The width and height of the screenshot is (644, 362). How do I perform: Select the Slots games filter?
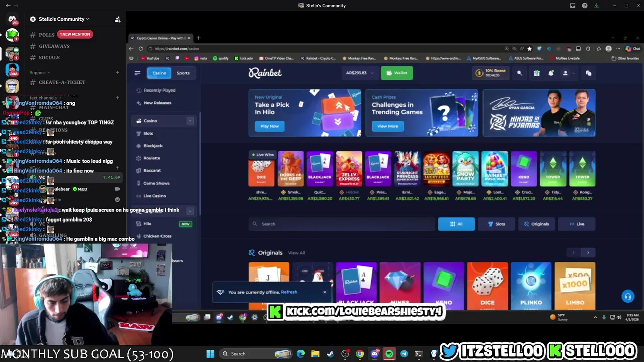coord(496,224)
